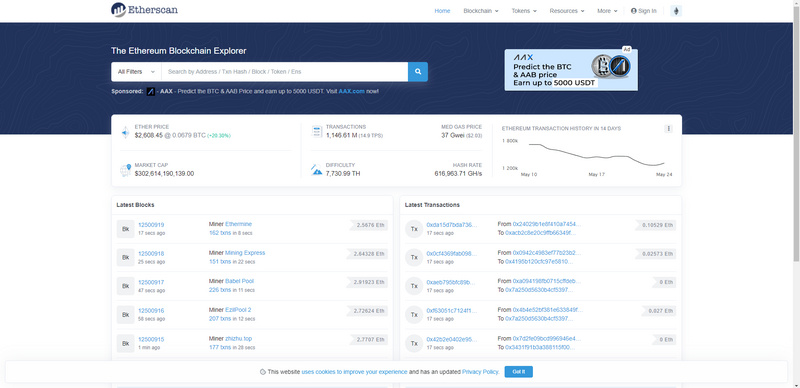Dismiss cookies with Got It button

click(x=518, y=372)
